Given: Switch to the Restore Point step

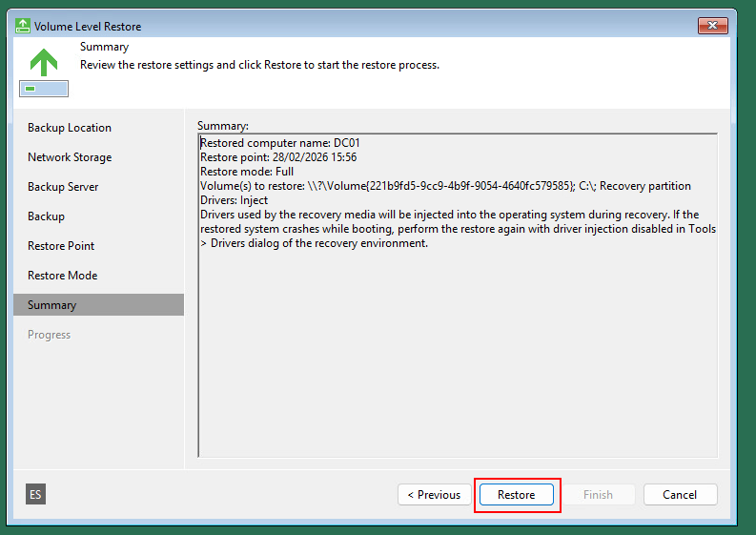Looking at the screenshot, I should pyautogui.click(x=61, y=246).
